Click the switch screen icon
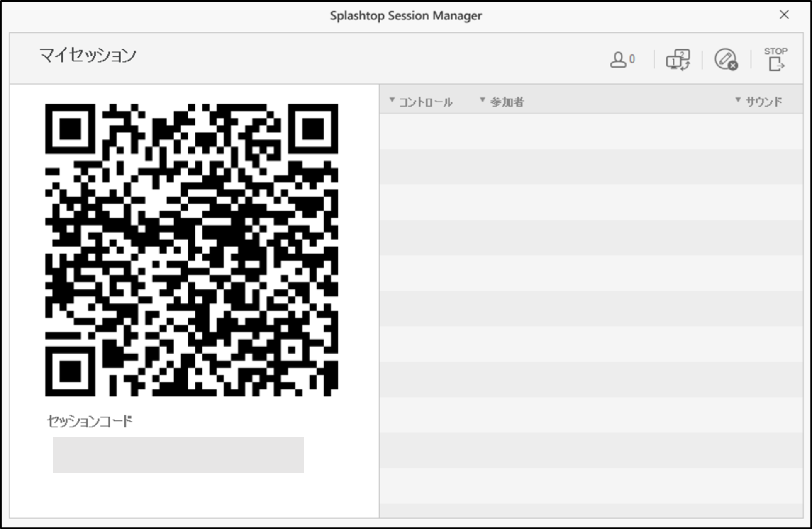 (678, 60)
